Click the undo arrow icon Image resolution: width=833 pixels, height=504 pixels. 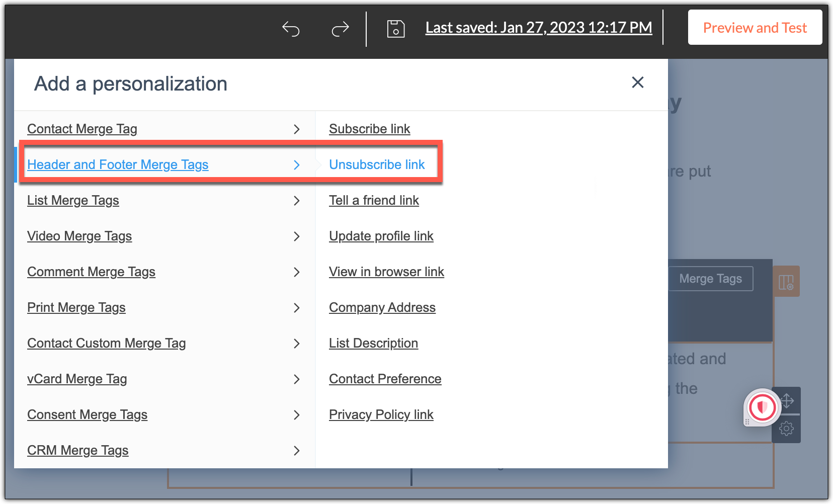pos(291,29)
